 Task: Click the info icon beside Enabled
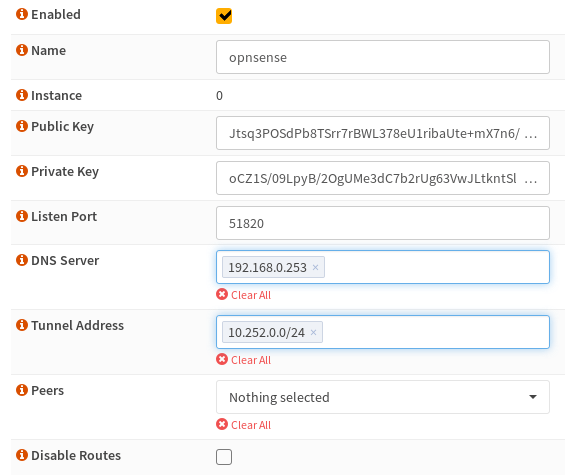point(22,14)
